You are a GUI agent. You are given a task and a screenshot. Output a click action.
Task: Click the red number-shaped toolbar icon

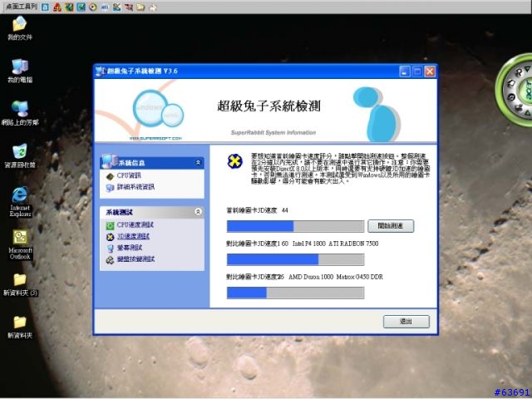point(57,7)
